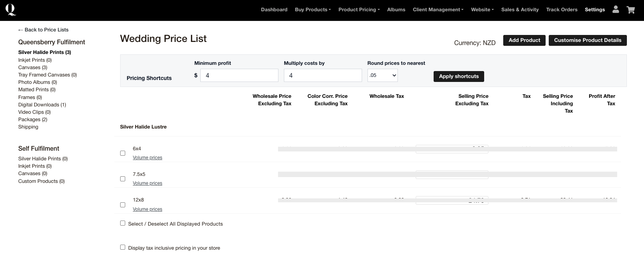Select Queensberry Silver Halide Prints (3)

[45, 52]
